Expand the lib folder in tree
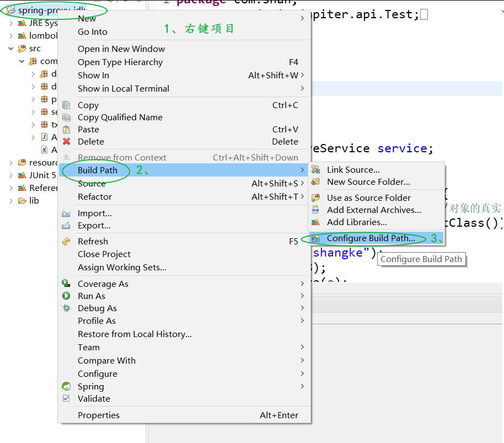Image resolution: width=504 pixels, height=443 pixels. (11, 201)
